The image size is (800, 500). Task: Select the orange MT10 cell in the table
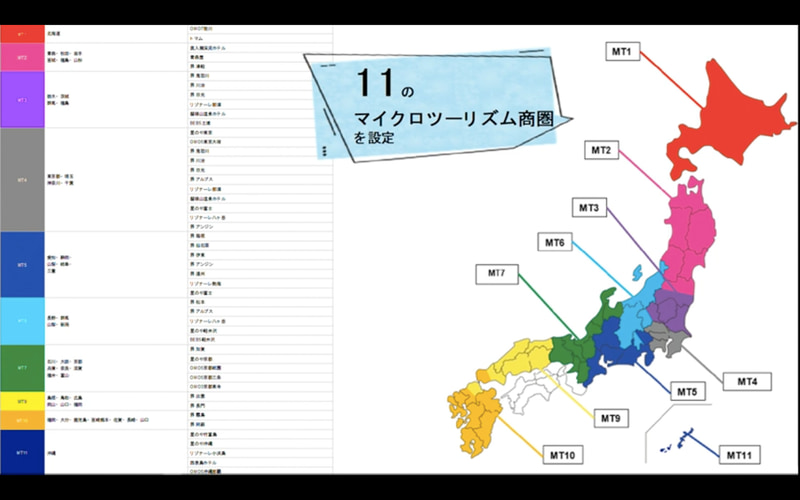[22, 420]
